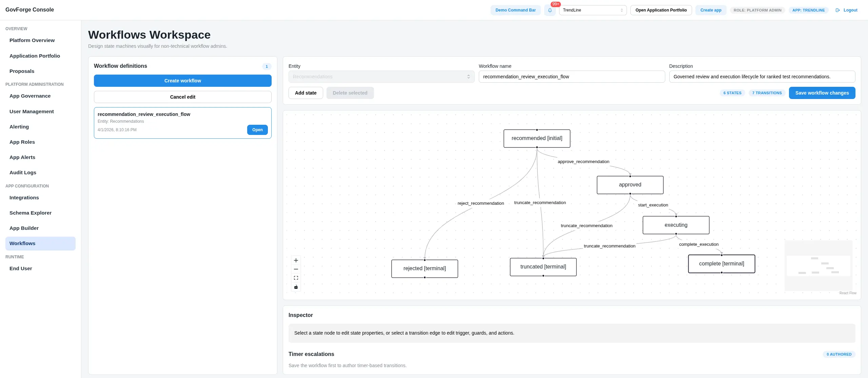This screenshot has height=378, width=868.
Task: Click the workflow definitions count badge
Action: click(267, 66)
